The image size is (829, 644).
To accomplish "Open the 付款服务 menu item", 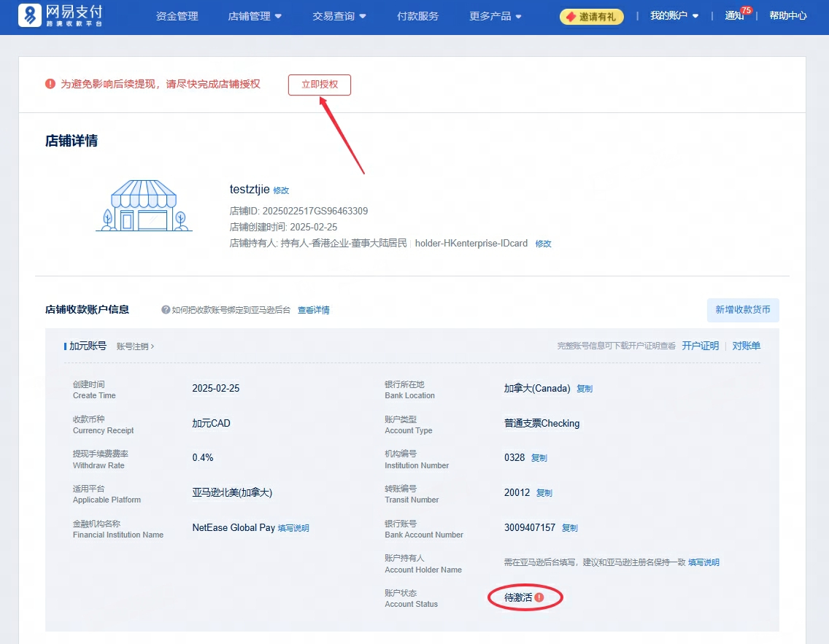I will pyautogui.click(x=418, y=16).
